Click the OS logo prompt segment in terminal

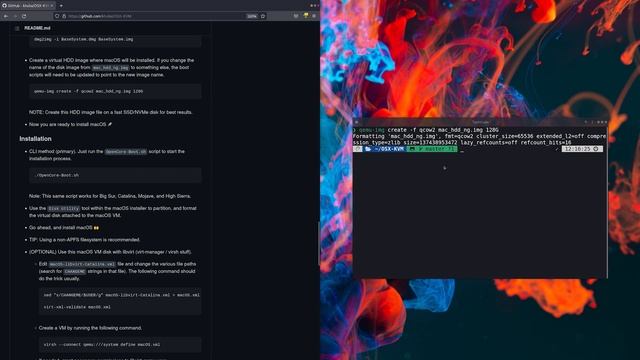tap(358, 149)
